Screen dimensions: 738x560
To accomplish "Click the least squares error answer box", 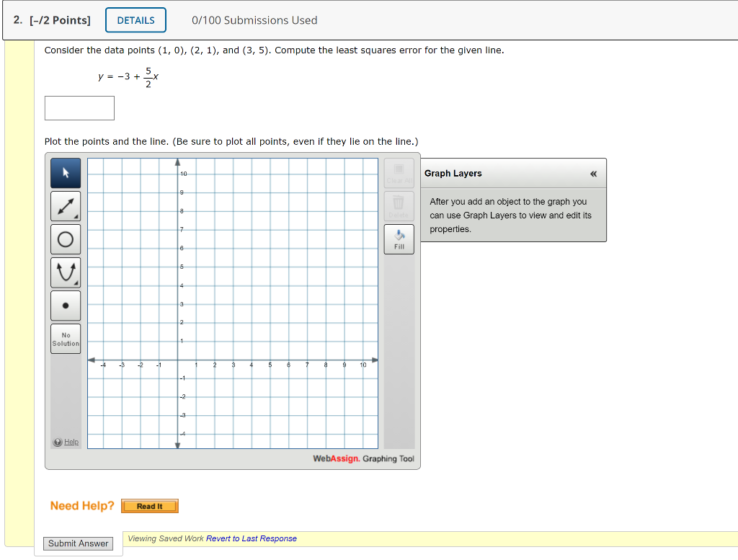I will tap(79, 107).
